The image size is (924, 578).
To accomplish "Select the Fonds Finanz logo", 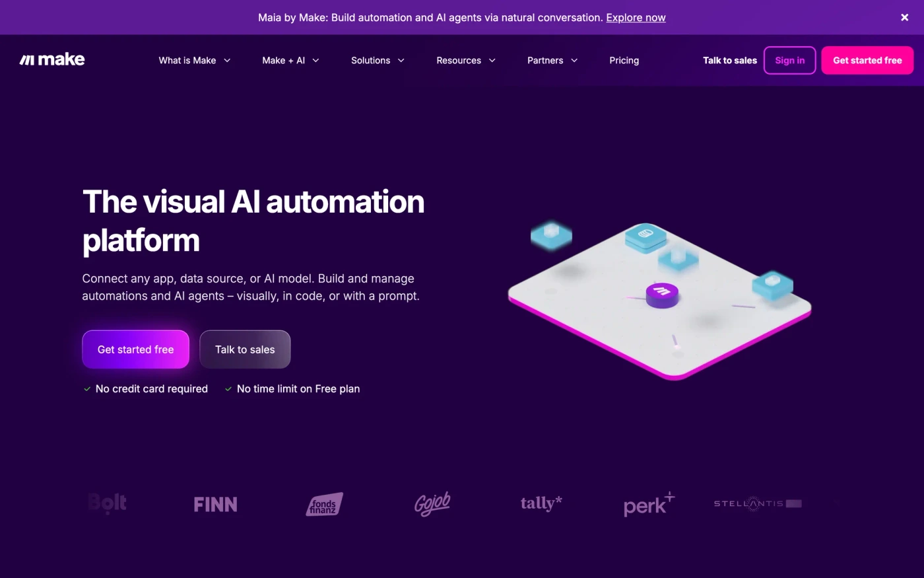I will point(324,504).
